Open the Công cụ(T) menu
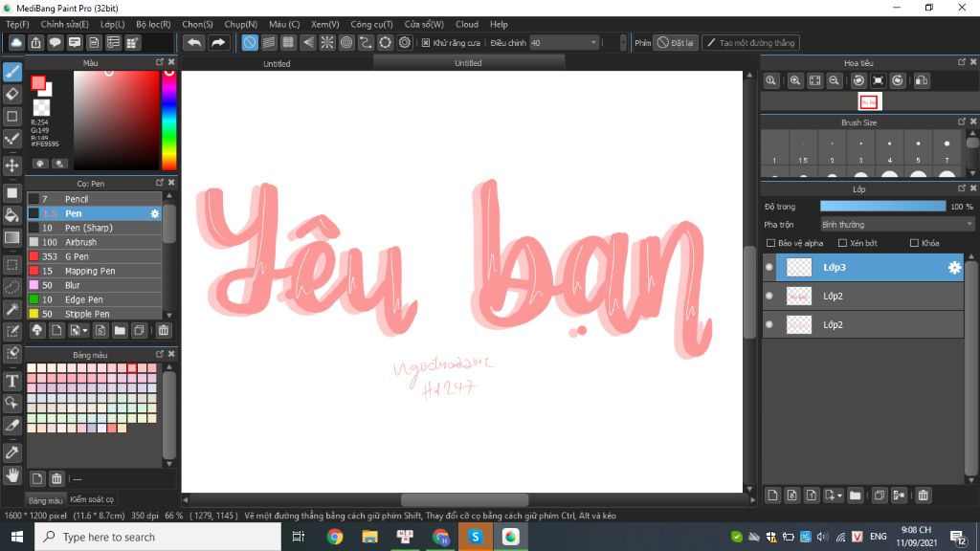The height and width of the screenshot is (551, 980). click(x=371, y=24)
